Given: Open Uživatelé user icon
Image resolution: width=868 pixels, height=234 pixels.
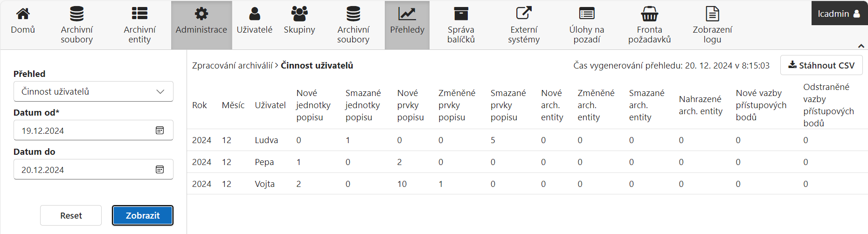Looking at the screenshot, I should point(254,14).
